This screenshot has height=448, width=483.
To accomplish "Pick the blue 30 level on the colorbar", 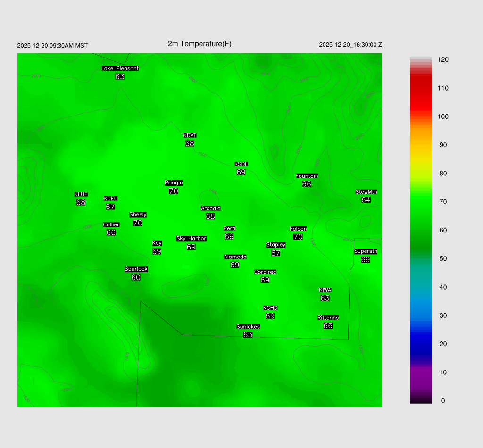I will [x=421, y=315].
